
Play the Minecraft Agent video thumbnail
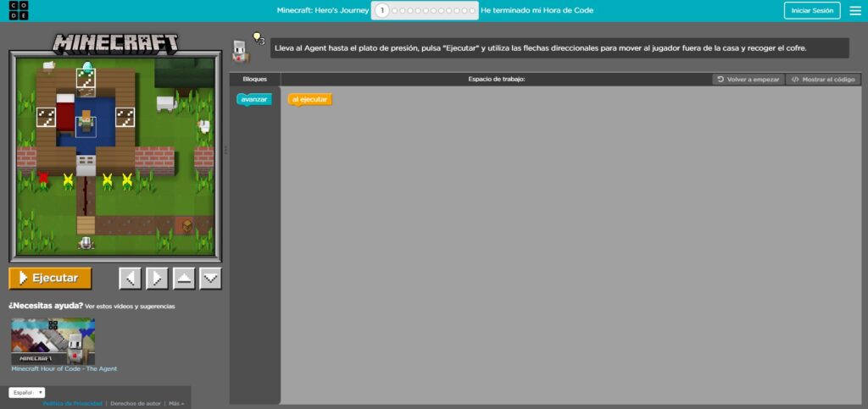coord(53,341)
